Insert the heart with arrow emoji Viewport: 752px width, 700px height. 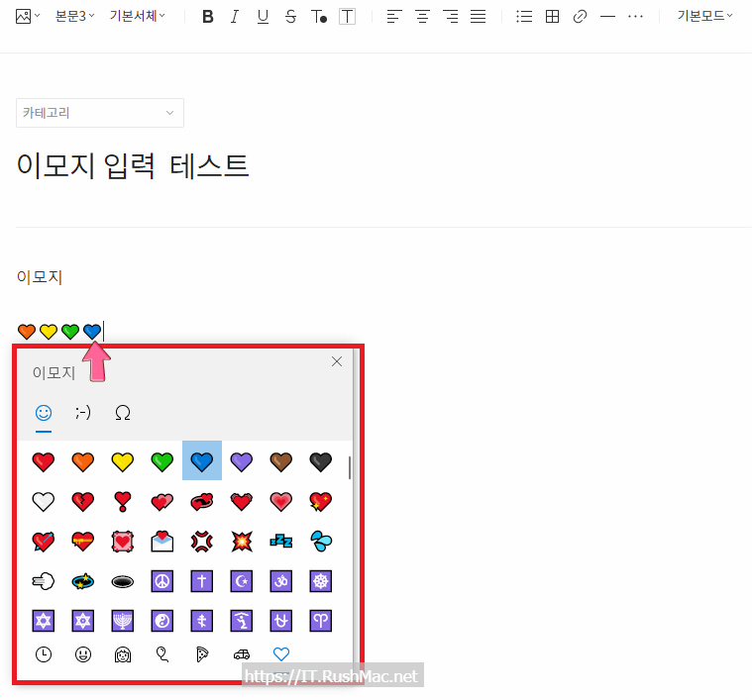click(x=44, y=542)
